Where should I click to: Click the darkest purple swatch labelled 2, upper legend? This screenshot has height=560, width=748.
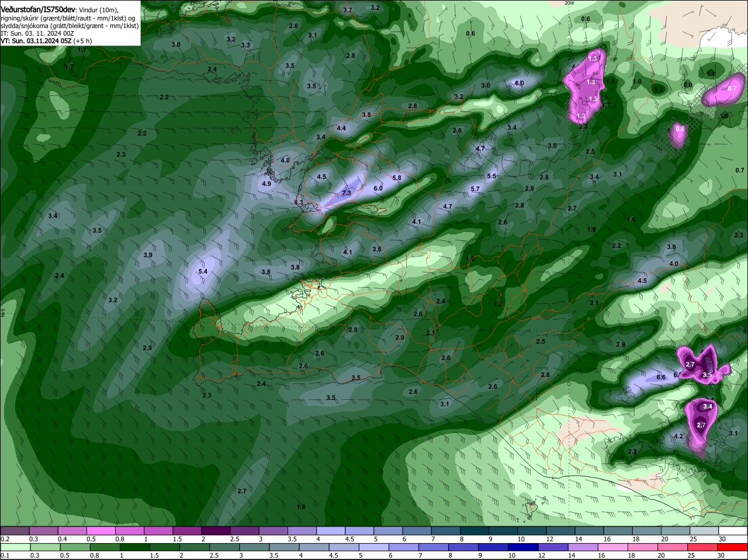(x=216, y=531)
